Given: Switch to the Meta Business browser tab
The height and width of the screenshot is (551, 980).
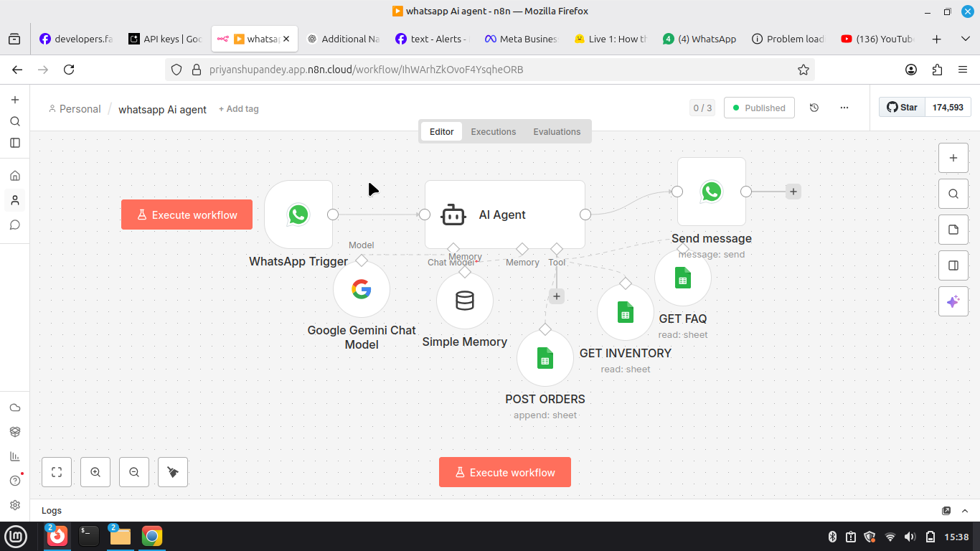Looking at the screenshot, I should 522,39.
